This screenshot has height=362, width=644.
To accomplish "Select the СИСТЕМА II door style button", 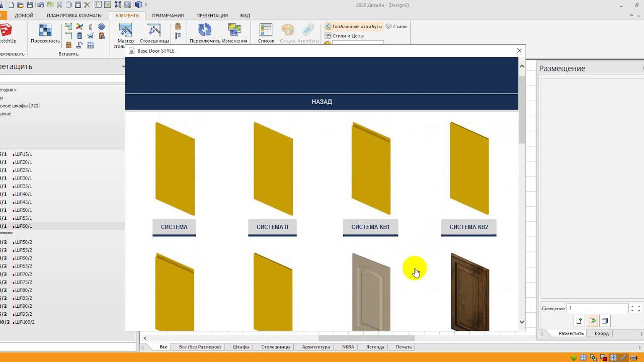I will (272, 227).
